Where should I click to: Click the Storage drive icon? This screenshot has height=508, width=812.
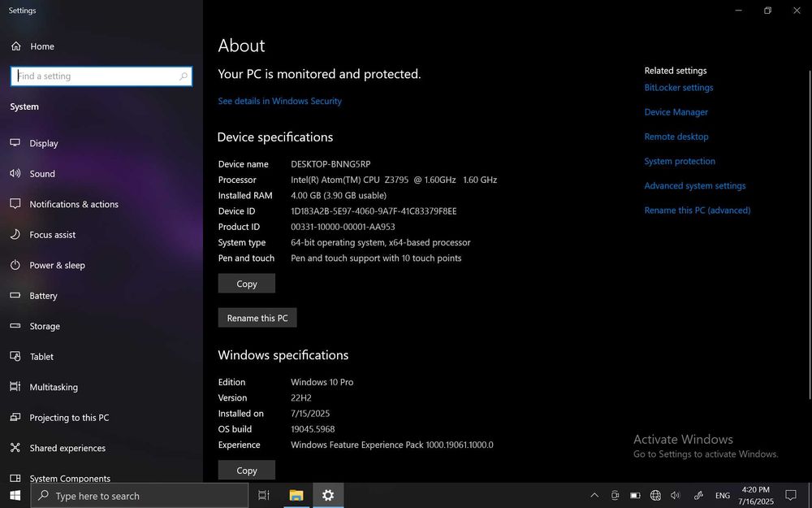(15, 326)
